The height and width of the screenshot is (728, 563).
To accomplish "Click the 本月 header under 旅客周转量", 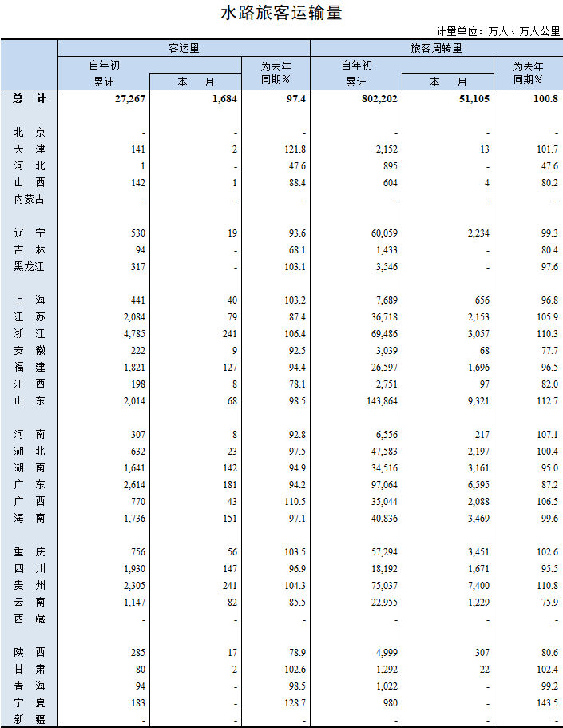I will pos(447,82).
